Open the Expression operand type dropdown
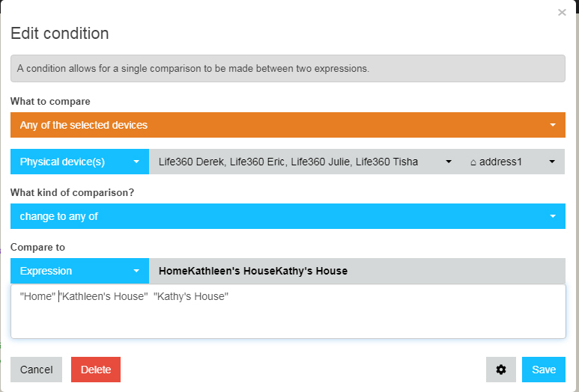Screen dimensions: 579x392 coord(79,271)
